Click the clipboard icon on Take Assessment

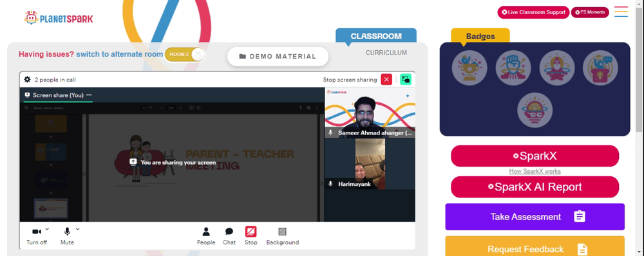click(x=579, y=217)
